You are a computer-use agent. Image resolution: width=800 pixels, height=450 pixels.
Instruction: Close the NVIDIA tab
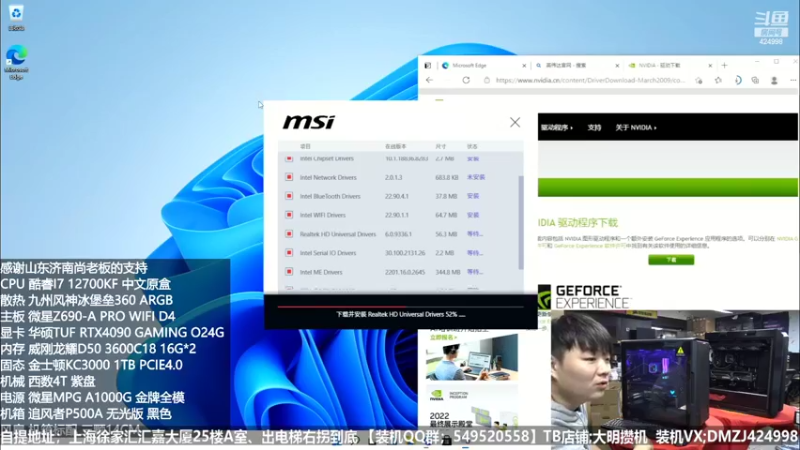coord(710,65)
